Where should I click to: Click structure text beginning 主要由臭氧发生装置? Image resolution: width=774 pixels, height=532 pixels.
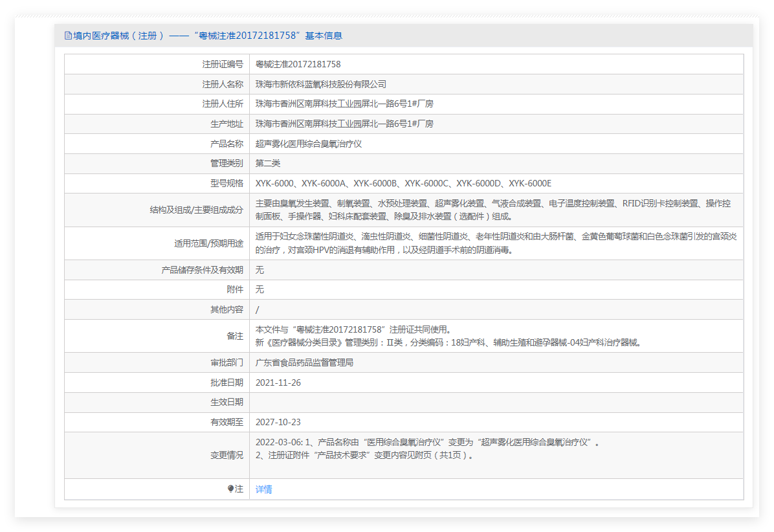(x=493, y=210)
